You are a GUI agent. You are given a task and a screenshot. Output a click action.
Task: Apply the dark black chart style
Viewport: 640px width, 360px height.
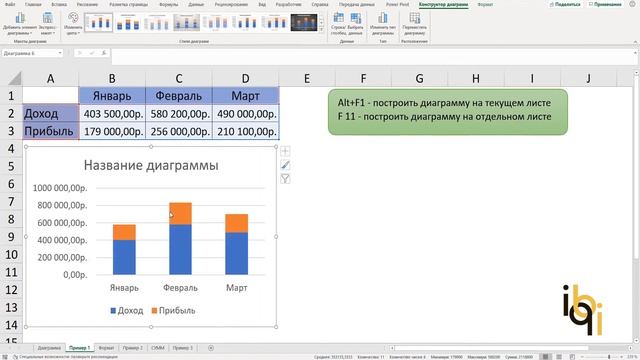pos(304,22)
